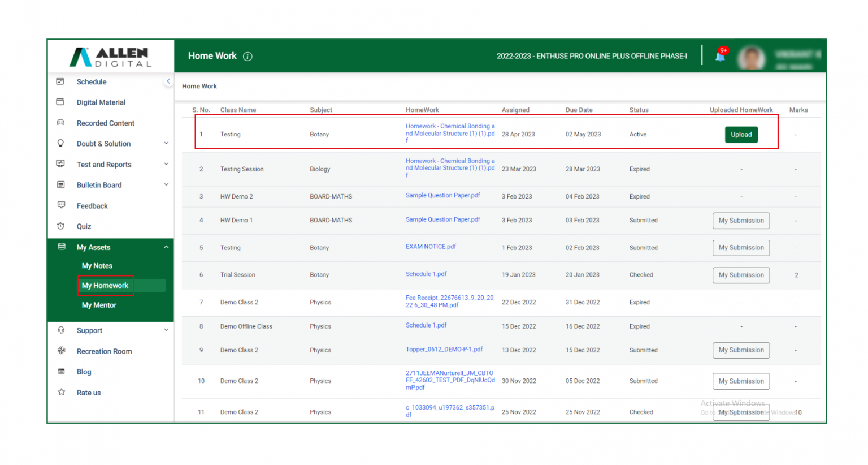Open the Blog menu item

tap(84, 372)
